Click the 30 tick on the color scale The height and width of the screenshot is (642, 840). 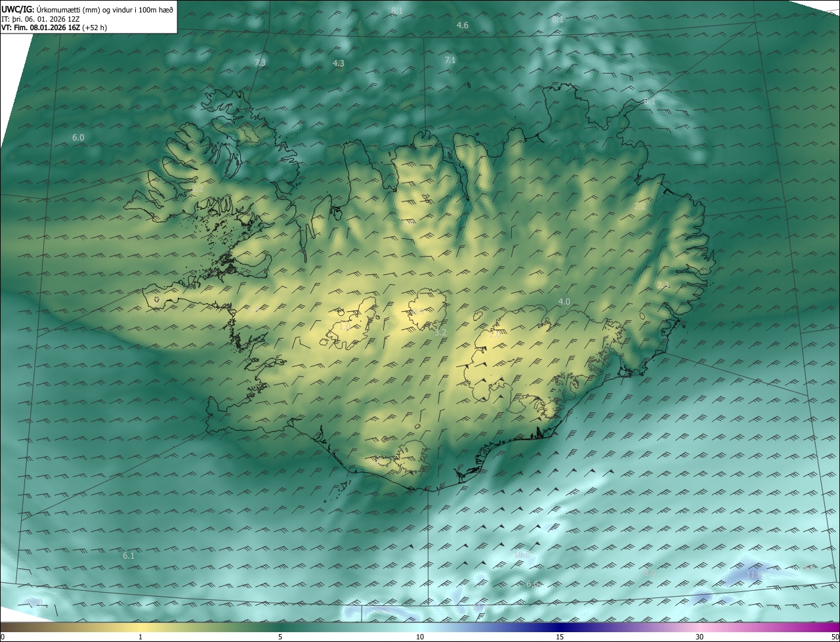click(x=700, y=637)
